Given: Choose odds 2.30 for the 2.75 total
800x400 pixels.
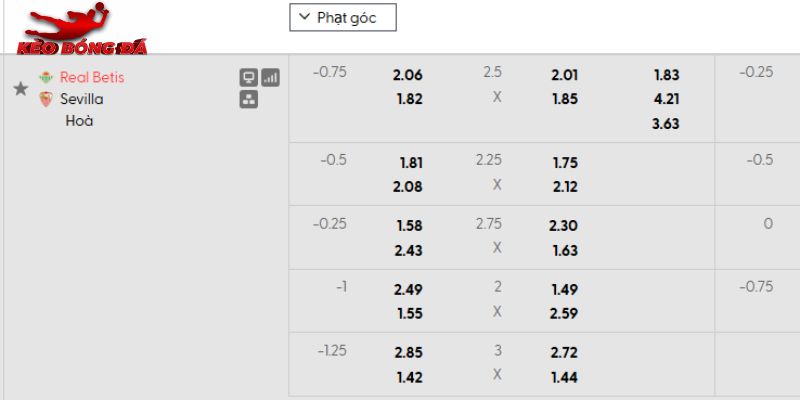Looking at the screenshot, I should click(x=564, y=225).
